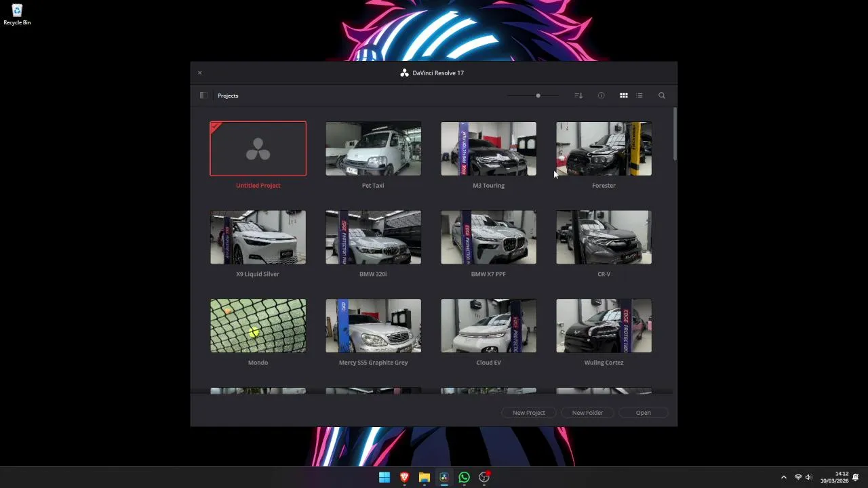Click the Open button
This screenshot has width=868, height=488.
(644, 412)
